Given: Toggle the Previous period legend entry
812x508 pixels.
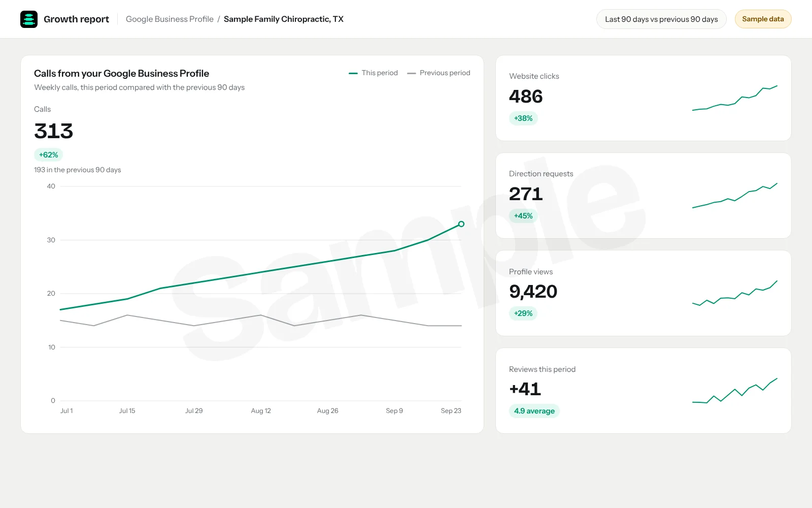Looking at the screenshot, I should pos(438,73).
